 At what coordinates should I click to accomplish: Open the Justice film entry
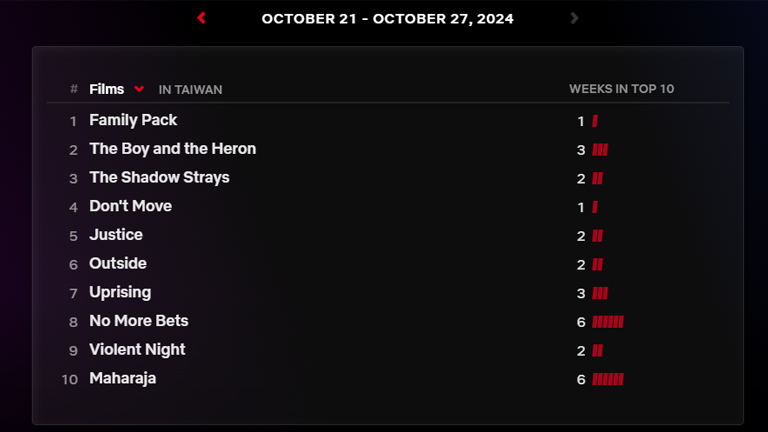pyautogui.click(x=116, y=235)
